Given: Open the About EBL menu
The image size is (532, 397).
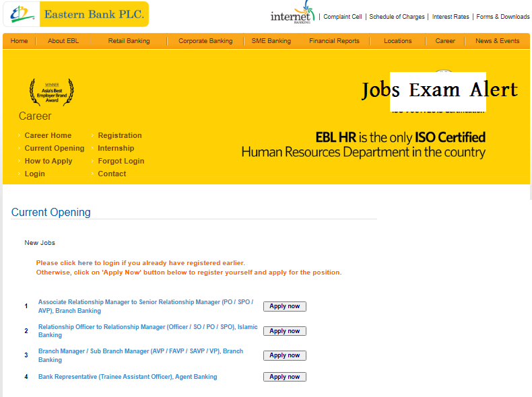Looking at the screenshot, I should point(63,41).
